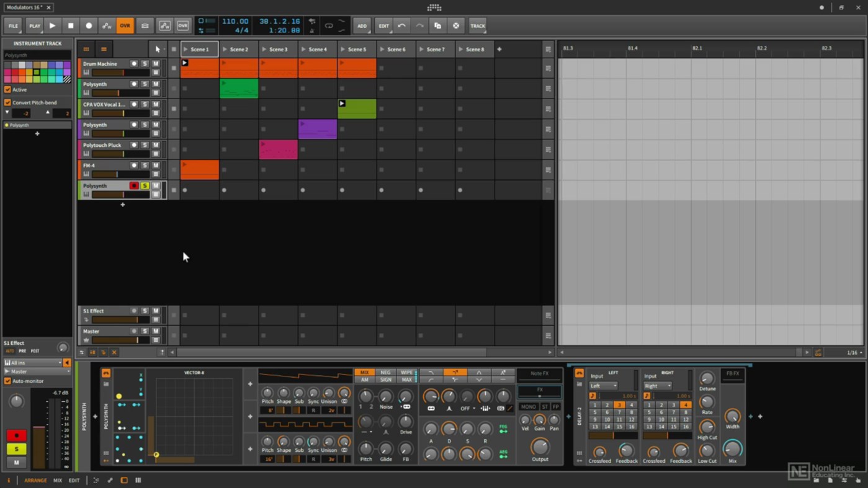868x488 pixels.
Task: Select the green swatch in the track color palette
Action: (43, 73)
